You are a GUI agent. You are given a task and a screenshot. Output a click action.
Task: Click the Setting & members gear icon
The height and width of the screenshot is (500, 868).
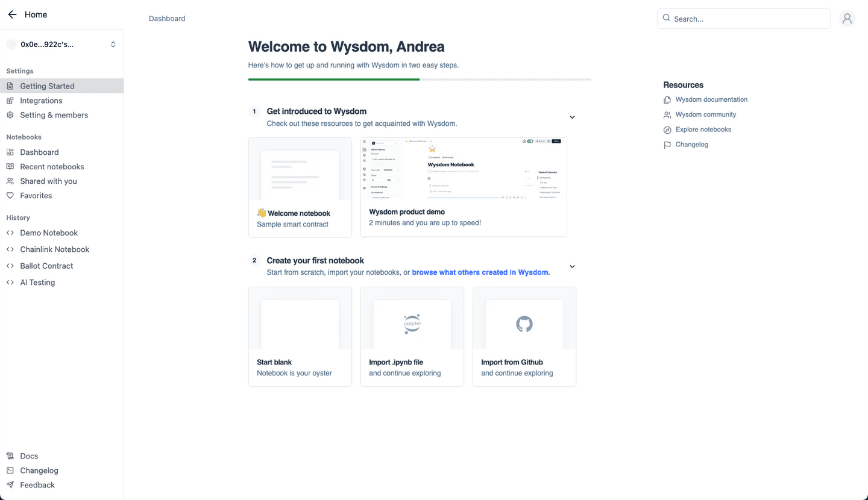click(10, 115)
